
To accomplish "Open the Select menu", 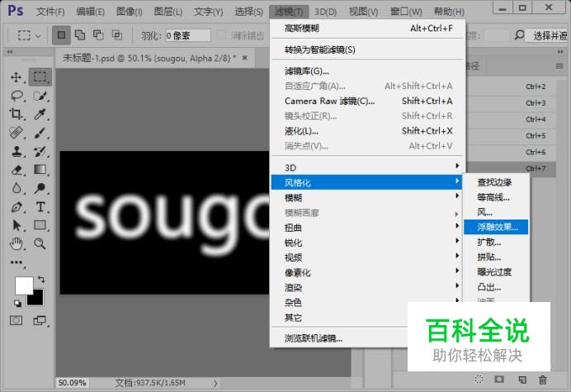I will tap(248, 12).
